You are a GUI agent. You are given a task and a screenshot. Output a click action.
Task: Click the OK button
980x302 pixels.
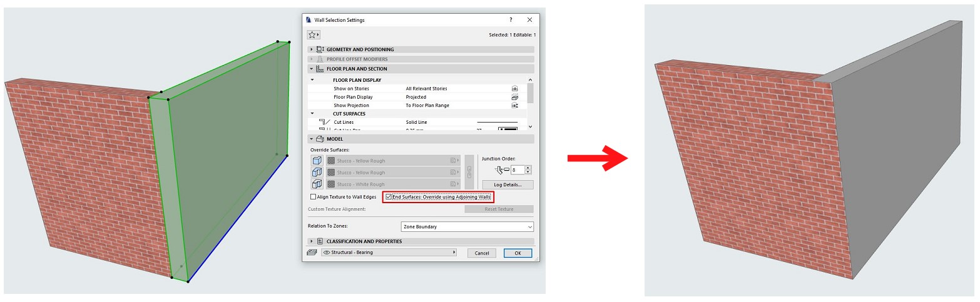point(518,253)
